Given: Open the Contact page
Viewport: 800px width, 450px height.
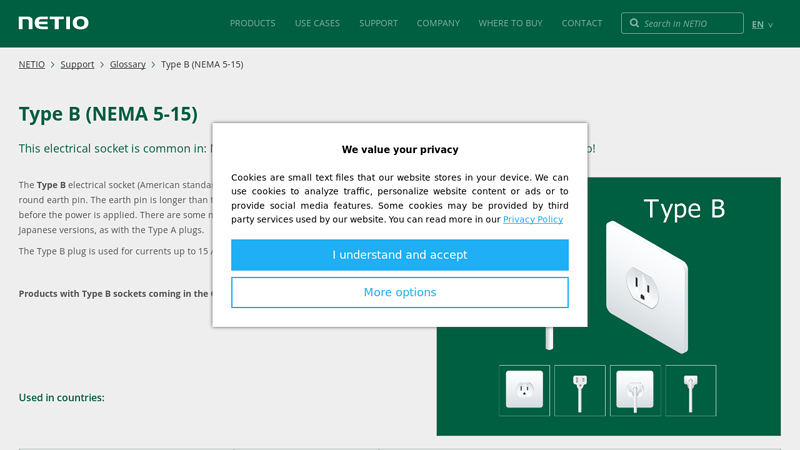Looking at the screenshot, I should (x=582, y=23).
